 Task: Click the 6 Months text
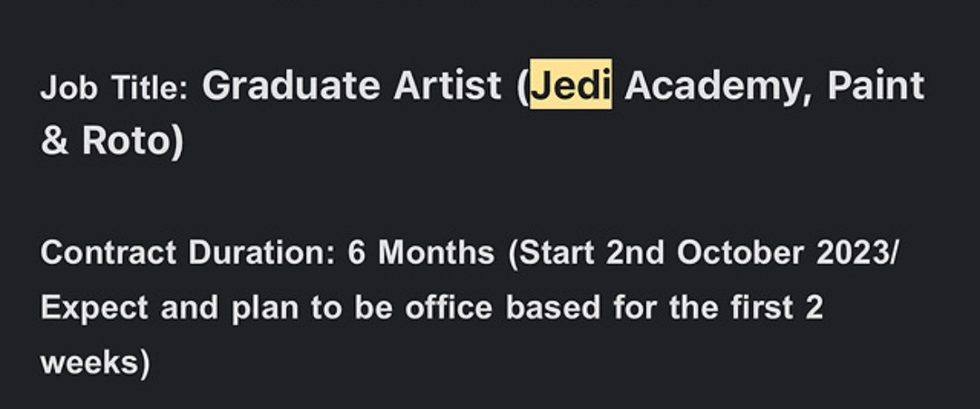coord(421,254)
